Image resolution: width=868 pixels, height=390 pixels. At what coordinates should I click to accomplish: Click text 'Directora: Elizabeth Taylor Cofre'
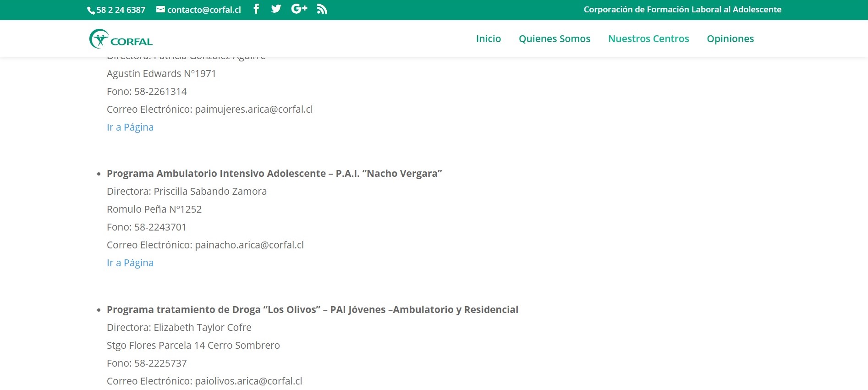[x=179, y=328]
